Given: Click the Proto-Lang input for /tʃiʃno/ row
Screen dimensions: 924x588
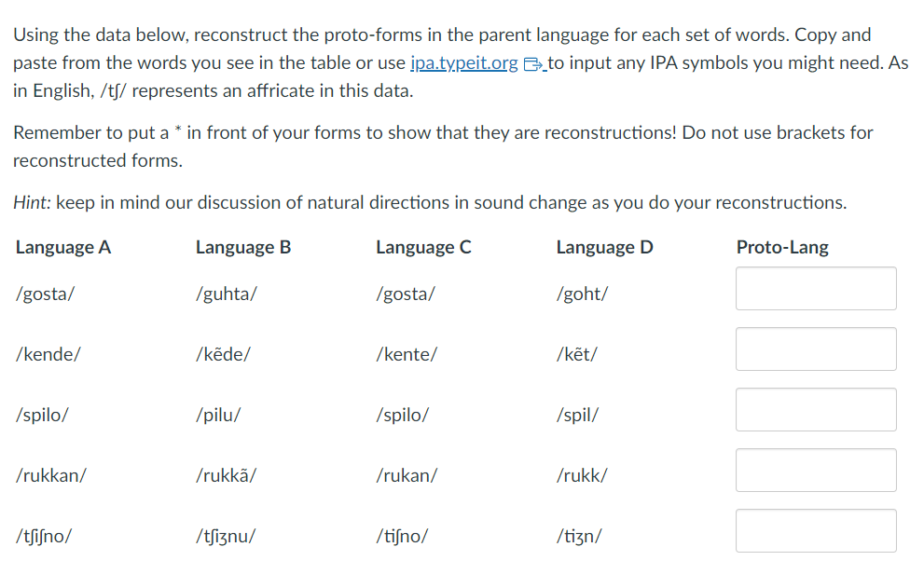Looking at the screenshot, I should tap(816, 530).
